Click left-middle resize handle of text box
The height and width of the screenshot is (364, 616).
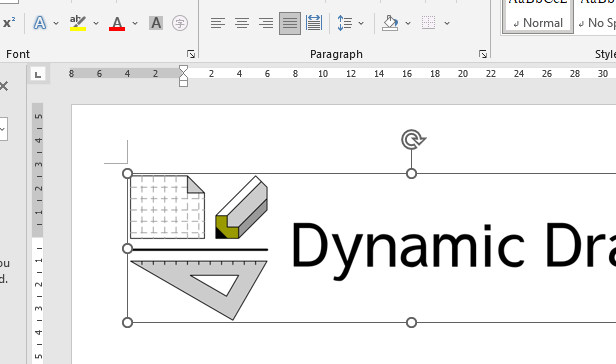pos(127,248)
